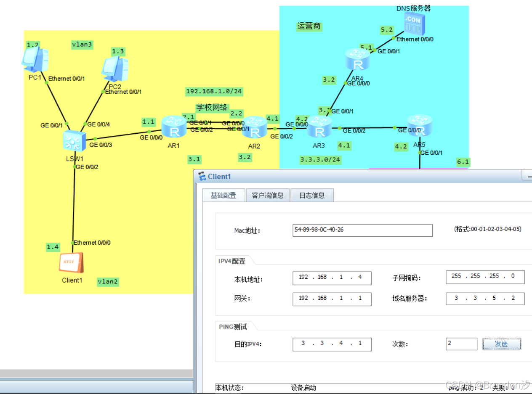The height and width of the screenshot is (394, 532).
Task: Click the Client1 Ethernet 0/0/0 label
Action: [x=92, y=243]
